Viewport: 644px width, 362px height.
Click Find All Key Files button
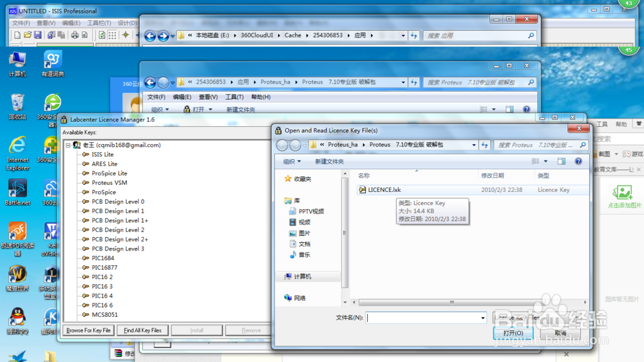coord(142,330)
